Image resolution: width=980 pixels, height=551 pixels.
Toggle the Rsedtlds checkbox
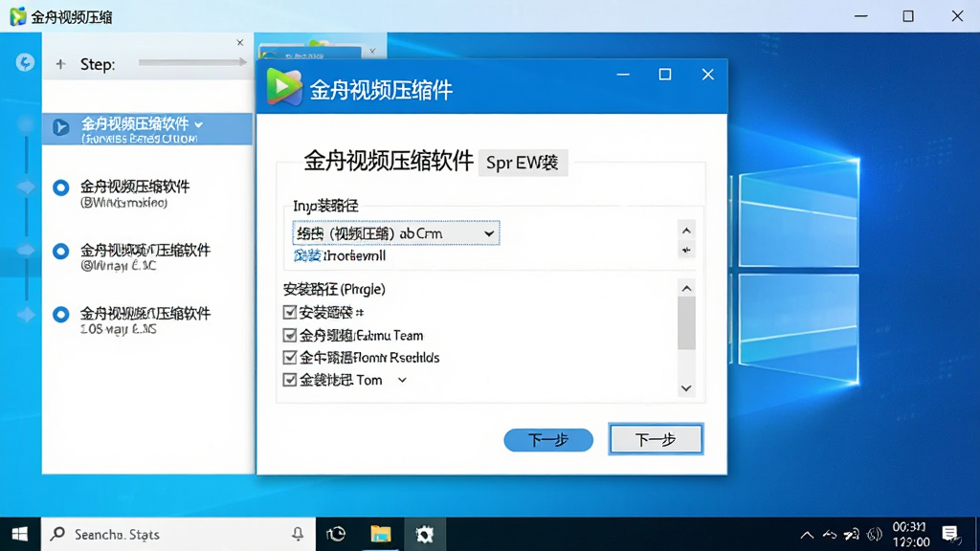pyautogui.click(x=289, y=358)
